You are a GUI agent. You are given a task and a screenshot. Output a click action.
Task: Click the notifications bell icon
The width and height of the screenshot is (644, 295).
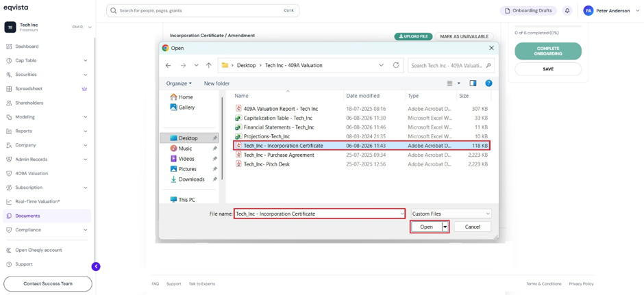[x=567, y=11]
